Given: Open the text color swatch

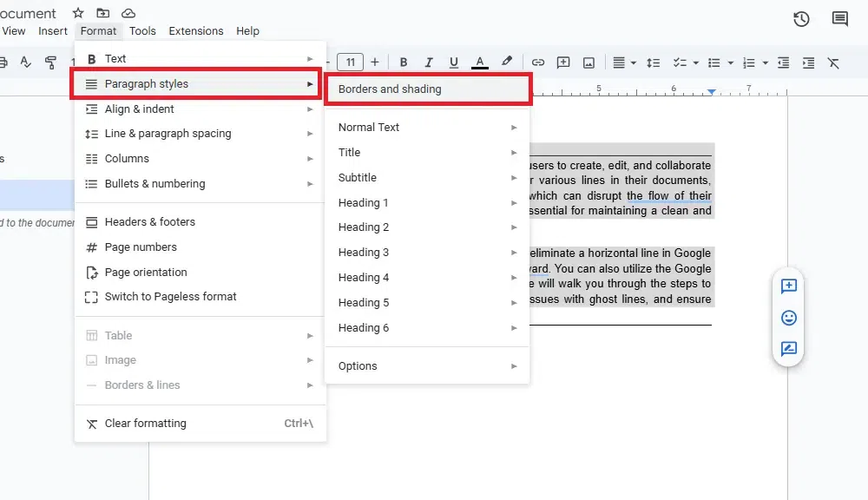Looking at the screenshot, I should (480, 62).
